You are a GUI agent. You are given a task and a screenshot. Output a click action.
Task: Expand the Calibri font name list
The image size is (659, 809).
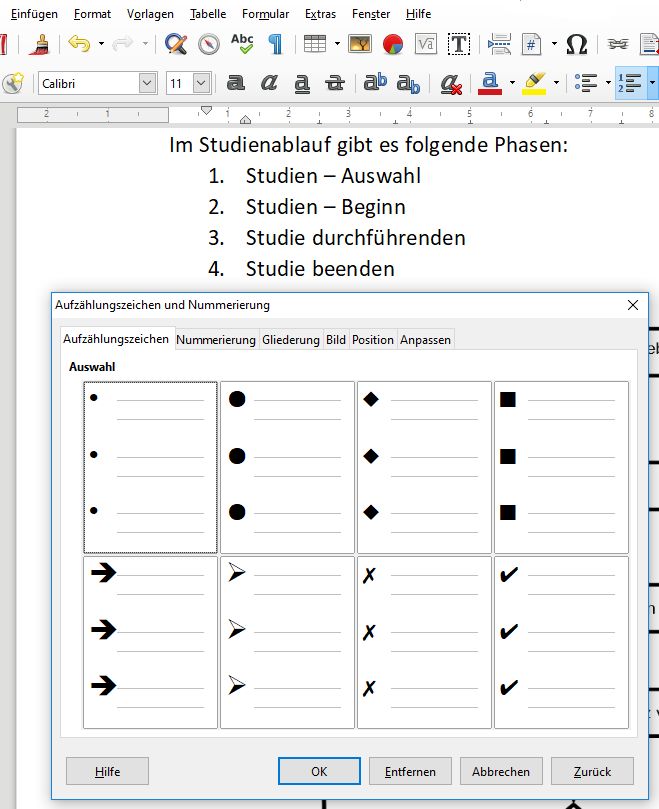pos(148,83)
